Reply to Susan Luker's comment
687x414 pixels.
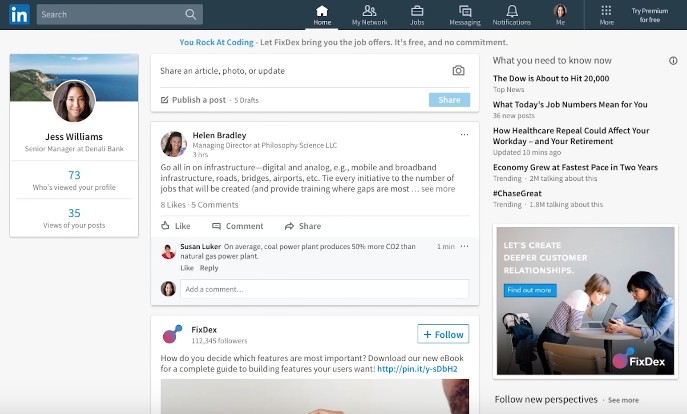tap(209, 268)
